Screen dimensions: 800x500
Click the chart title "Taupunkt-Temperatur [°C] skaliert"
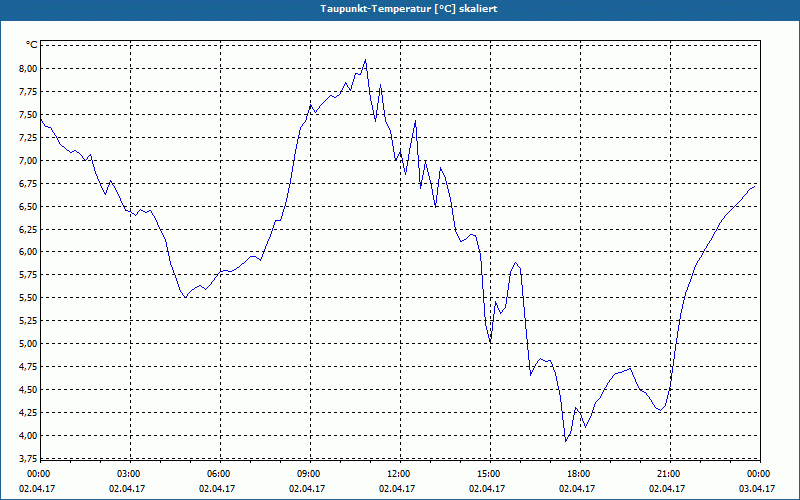pyautogui.click(x=409, y=9)
